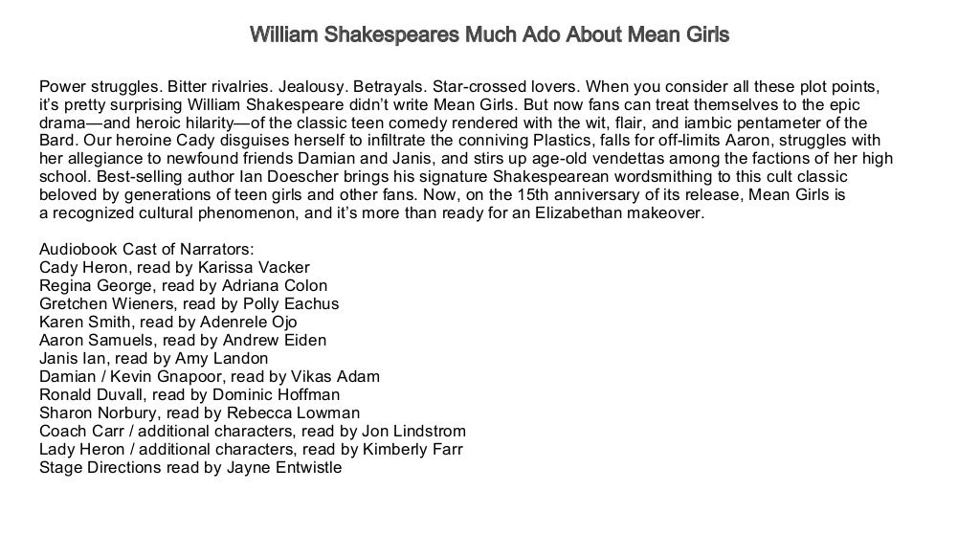Select the Gretchen Wieners cast entry
The image size is (980, 535).
(x=189, y=304)
